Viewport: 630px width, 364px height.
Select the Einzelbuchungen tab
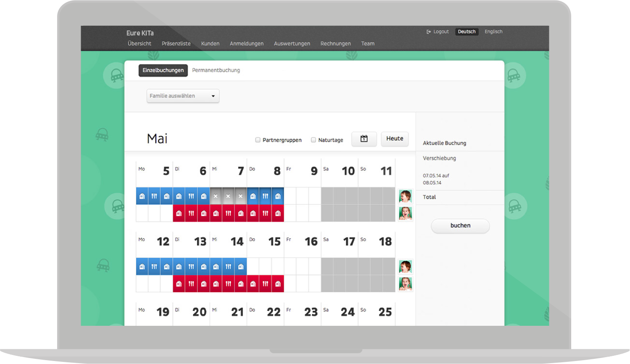[163, 70]
